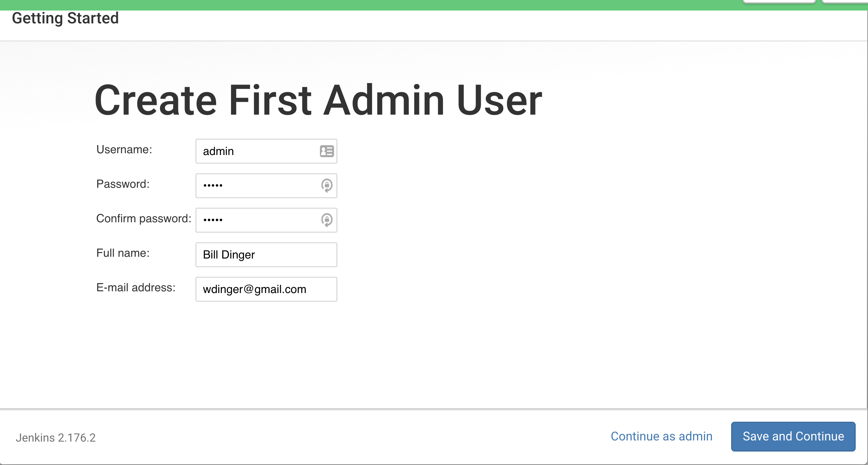868x465 pixels.
Task: Click the Getting Started header menu item
Action: tap(65, 18)
